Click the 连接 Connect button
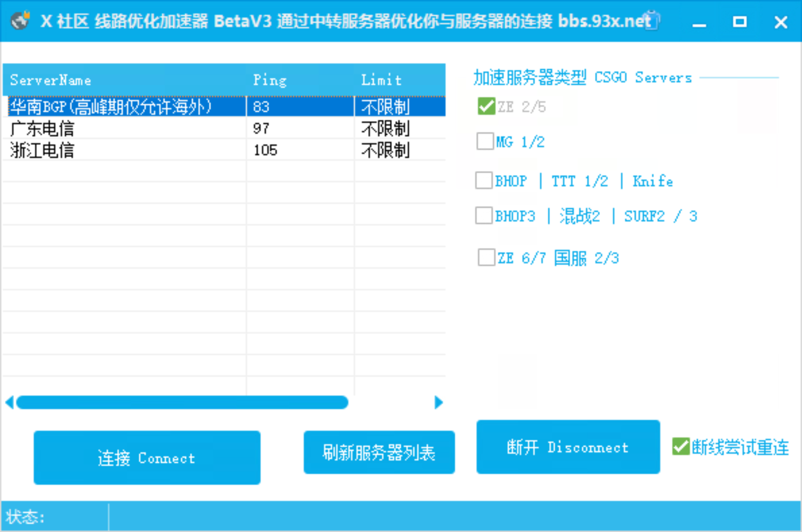802x532 pixels. click(x=146, y=457)
